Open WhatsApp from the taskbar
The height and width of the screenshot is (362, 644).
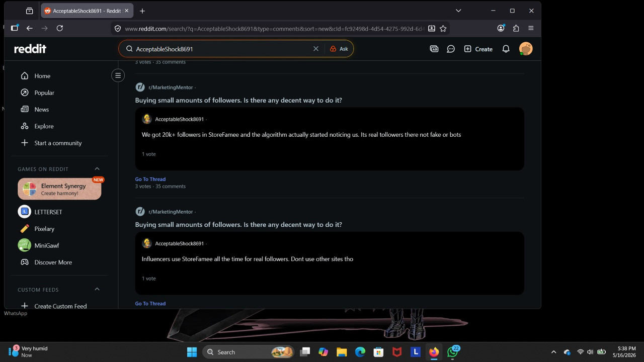pyautogui.click(x=453, y=352)
